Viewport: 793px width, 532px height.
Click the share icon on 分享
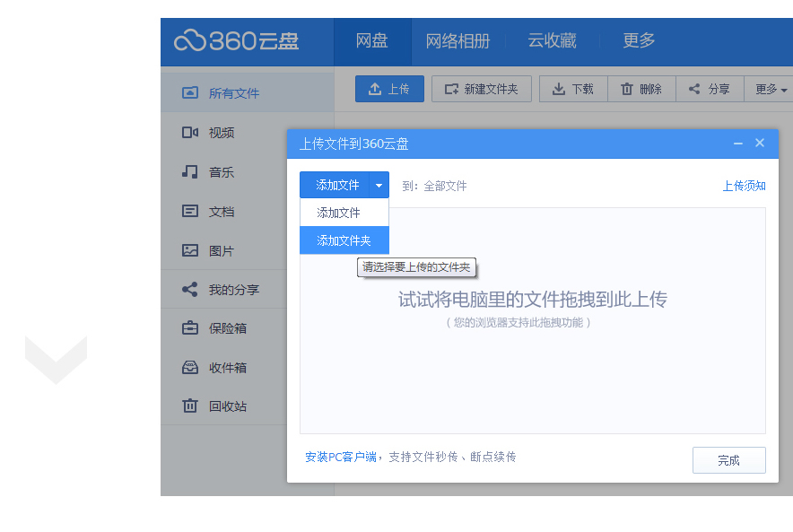694,89
